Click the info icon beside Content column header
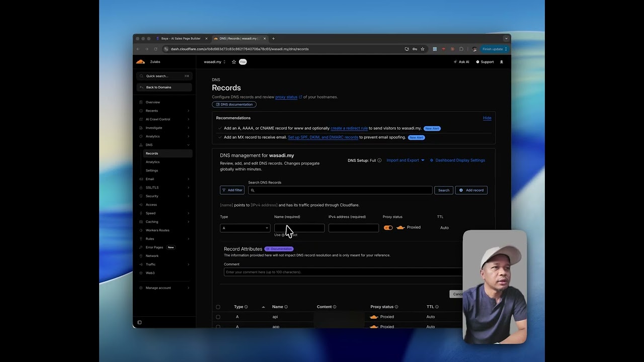Image resolution: width=644 pixels, height=362 pixels. pyautogui.click(x=335, y=307)
